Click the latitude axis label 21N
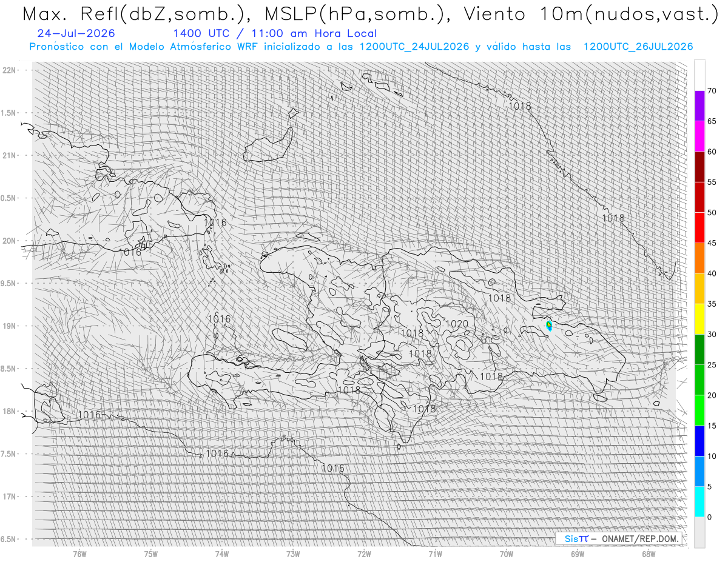This screenshot has height=562, width=728. coord(8,155)
